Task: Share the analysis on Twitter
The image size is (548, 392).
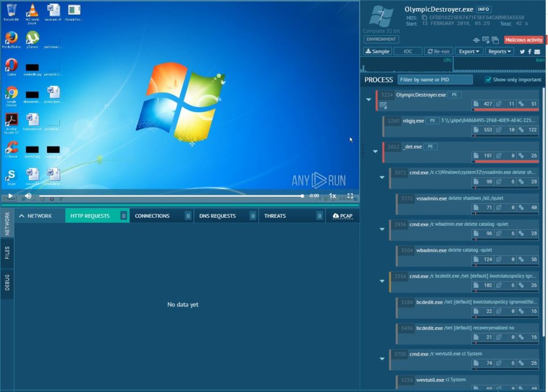Action: coord(522,51)
